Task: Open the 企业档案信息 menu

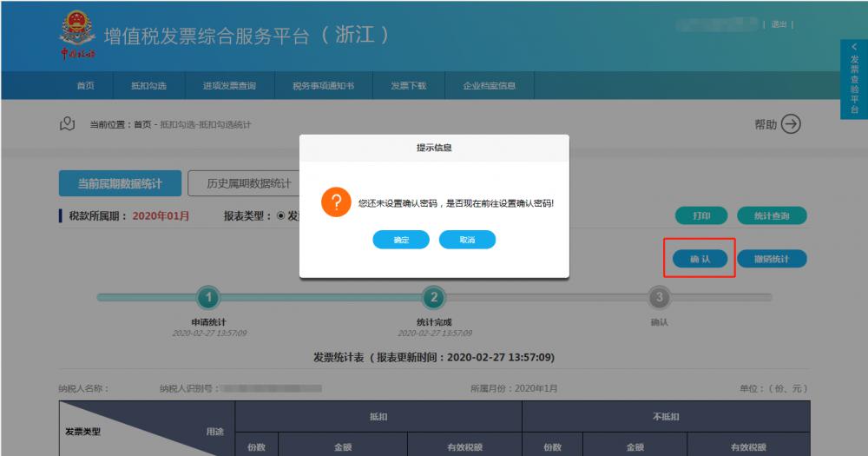Action: [490, 86]
